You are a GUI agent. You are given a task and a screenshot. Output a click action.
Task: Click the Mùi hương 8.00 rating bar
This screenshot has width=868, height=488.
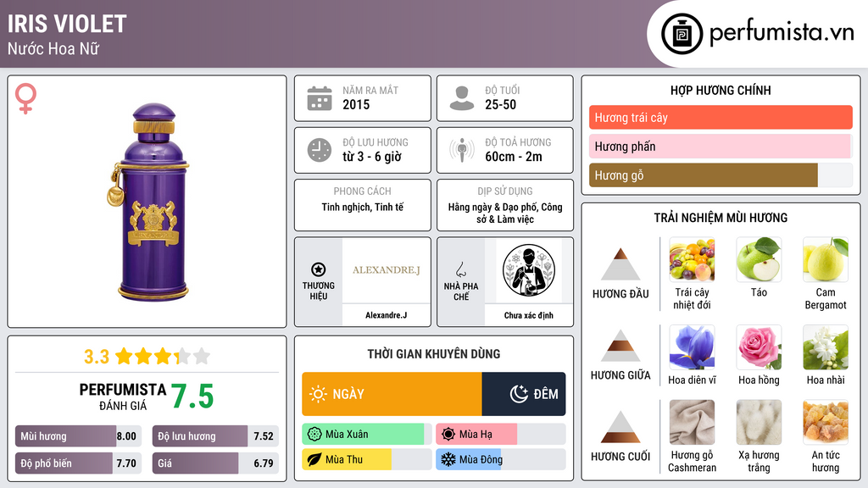coord(78,436)
